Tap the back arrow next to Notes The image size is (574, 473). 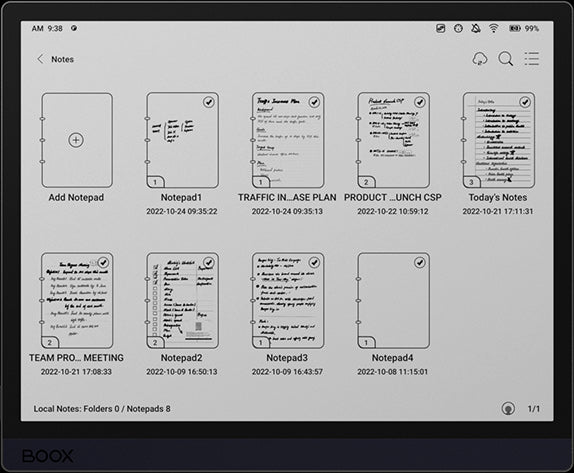click(40, 59)
